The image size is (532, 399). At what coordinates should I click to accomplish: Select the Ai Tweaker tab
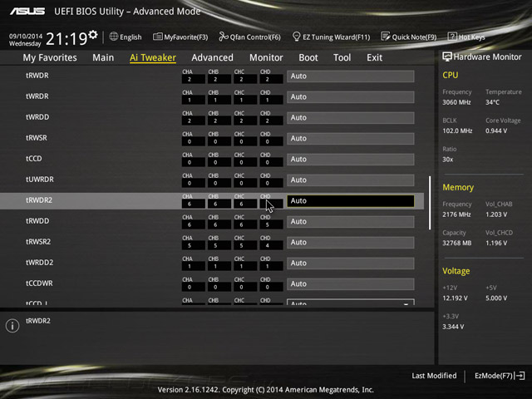(153, 57)
